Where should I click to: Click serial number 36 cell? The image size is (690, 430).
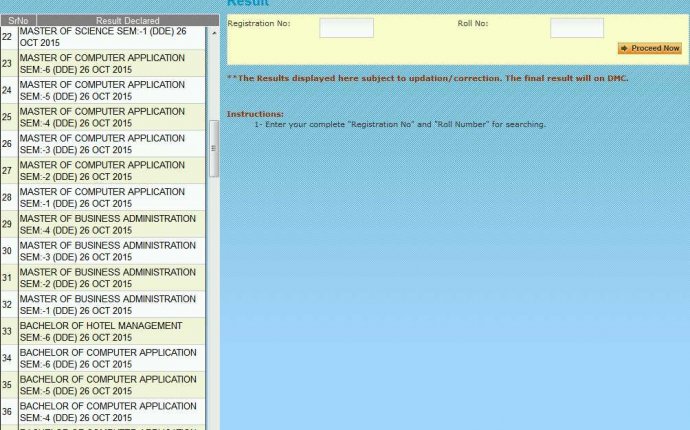[x=9, y=412]
